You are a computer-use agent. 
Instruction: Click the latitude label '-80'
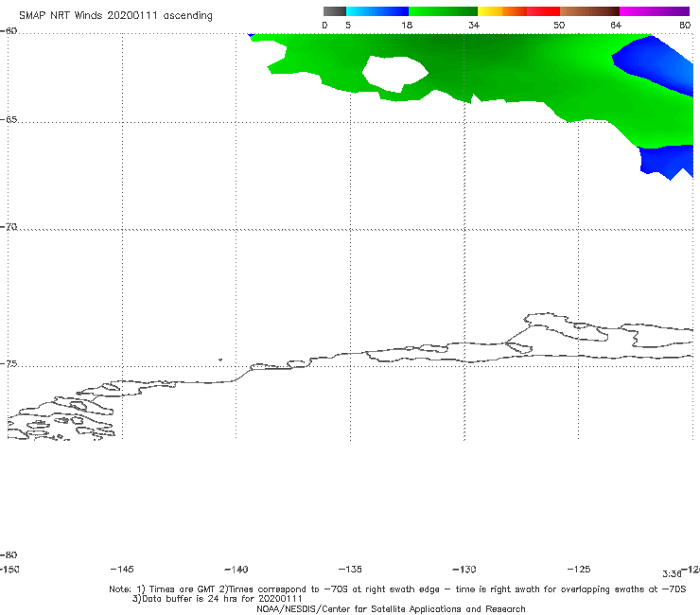(x=9, y=555)
